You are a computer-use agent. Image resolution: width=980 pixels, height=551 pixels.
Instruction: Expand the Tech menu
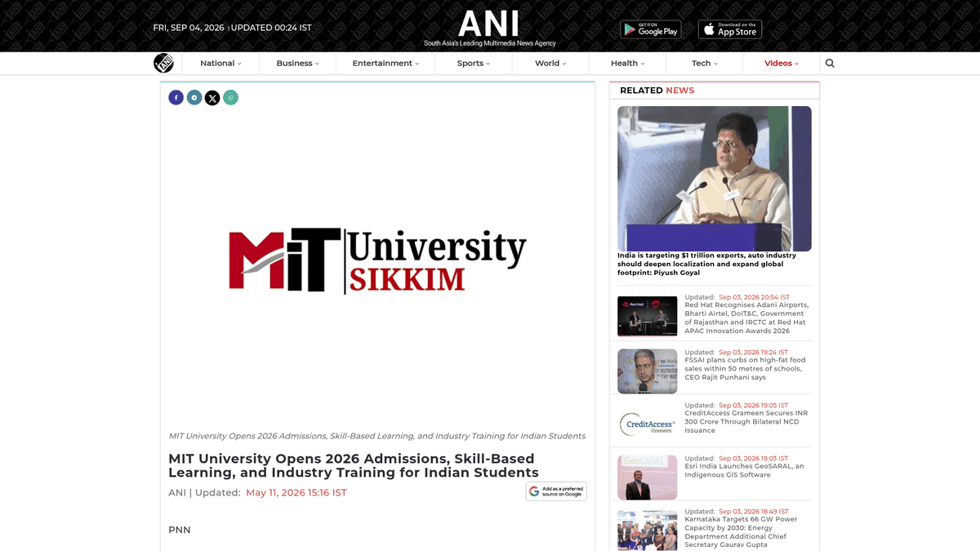click(705, 63)
